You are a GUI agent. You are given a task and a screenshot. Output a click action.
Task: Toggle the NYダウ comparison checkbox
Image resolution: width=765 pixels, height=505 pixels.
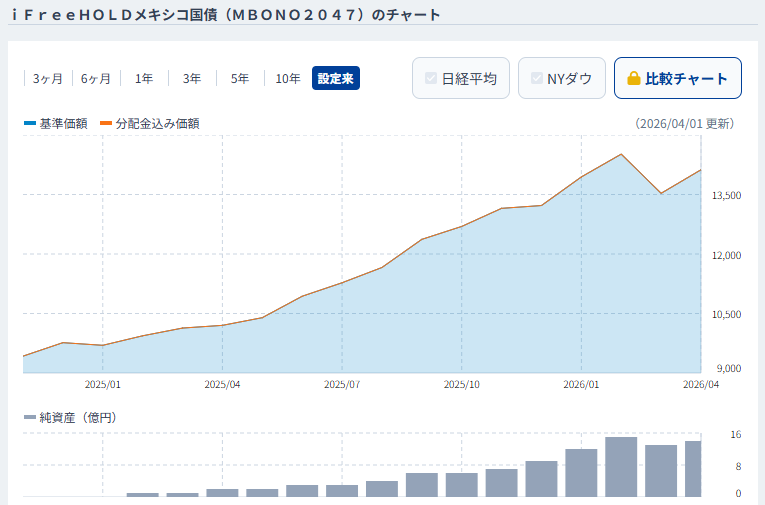(x=537, y=78)
